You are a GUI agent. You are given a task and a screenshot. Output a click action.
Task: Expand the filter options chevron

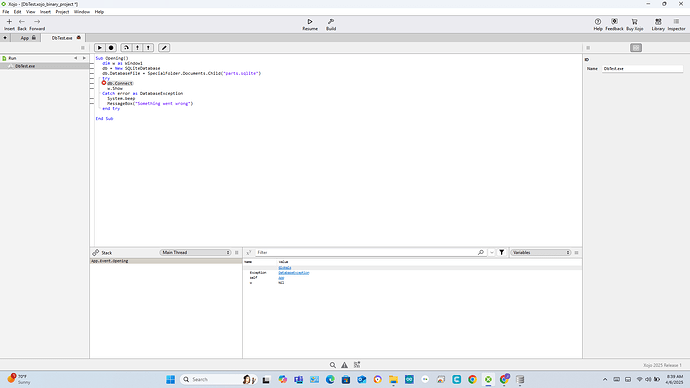[x=492, y=253]
